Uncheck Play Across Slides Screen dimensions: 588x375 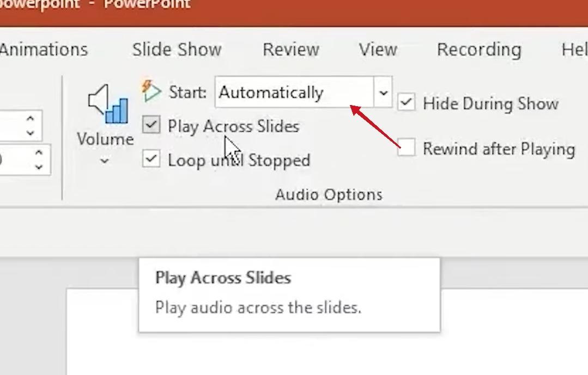pyautogui.click(x=151, y=125)
